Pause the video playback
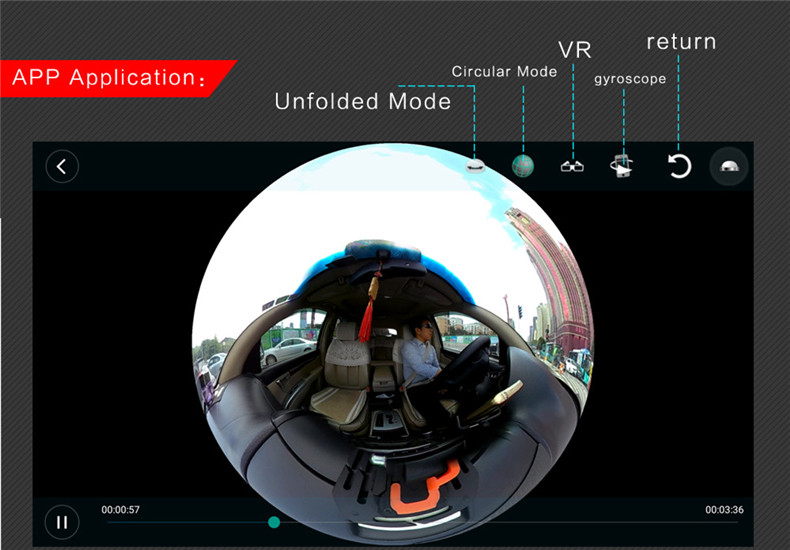Screen dimensions: 790x550 pos(62,522)
